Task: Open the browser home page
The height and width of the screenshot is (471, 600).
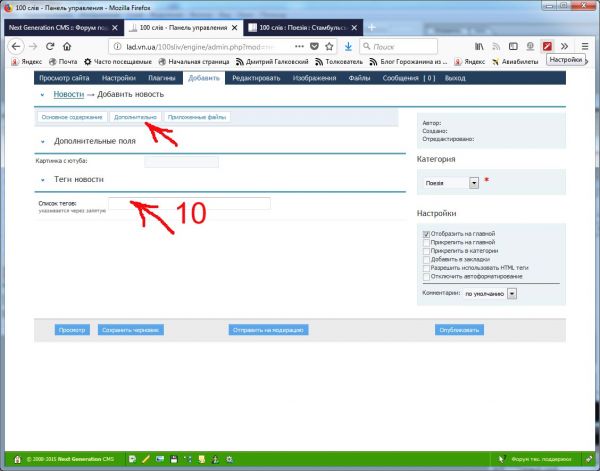Action: click(x=67, y=47)
